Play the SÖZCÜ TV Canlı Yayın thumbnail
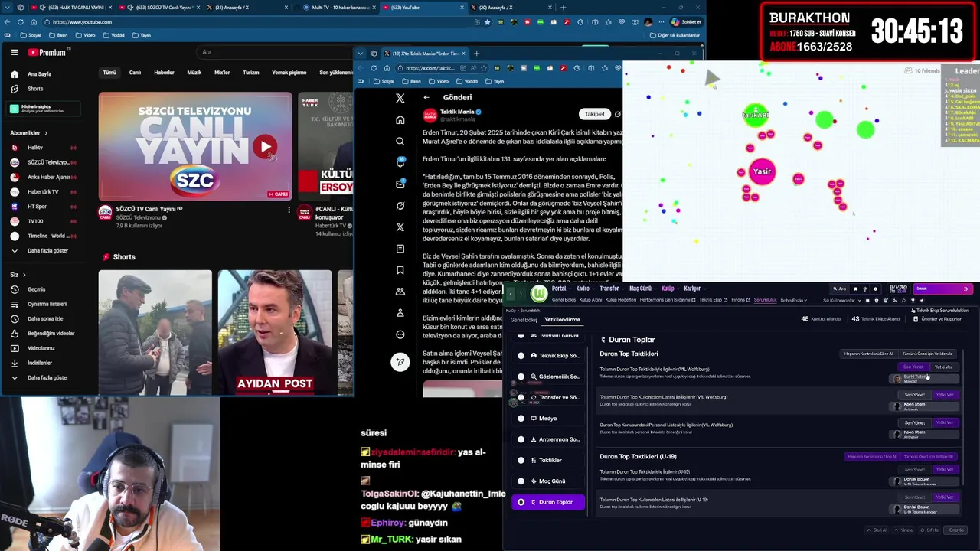This screenshot has width=980, height=551. click(195, 147)
